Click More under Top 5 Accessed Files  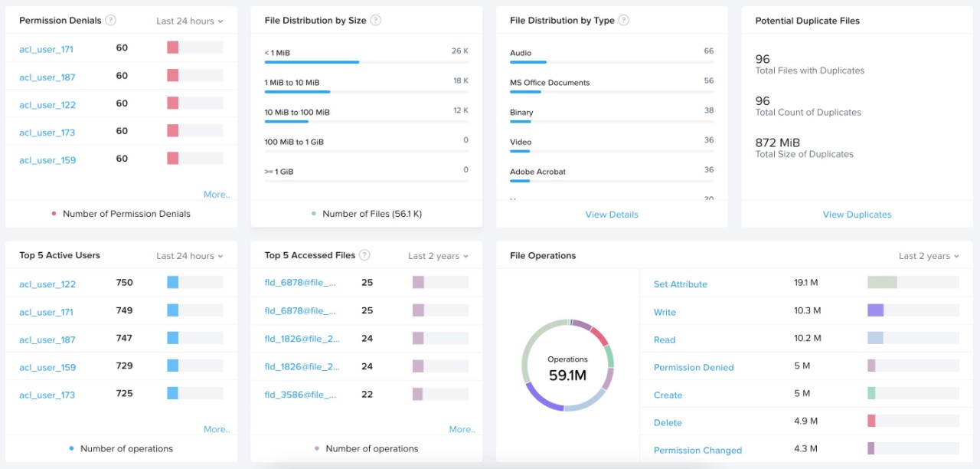point(462,429)
